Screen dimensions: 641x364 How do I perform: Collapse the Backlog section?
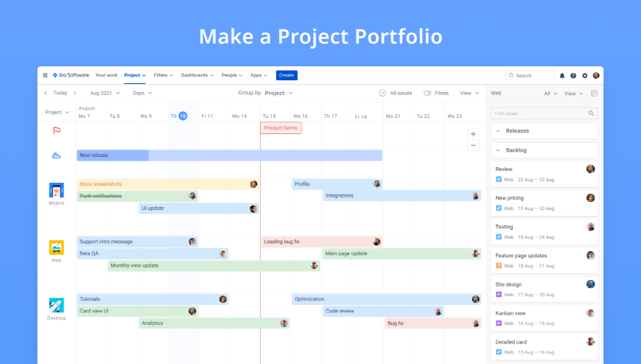[498, 150]
